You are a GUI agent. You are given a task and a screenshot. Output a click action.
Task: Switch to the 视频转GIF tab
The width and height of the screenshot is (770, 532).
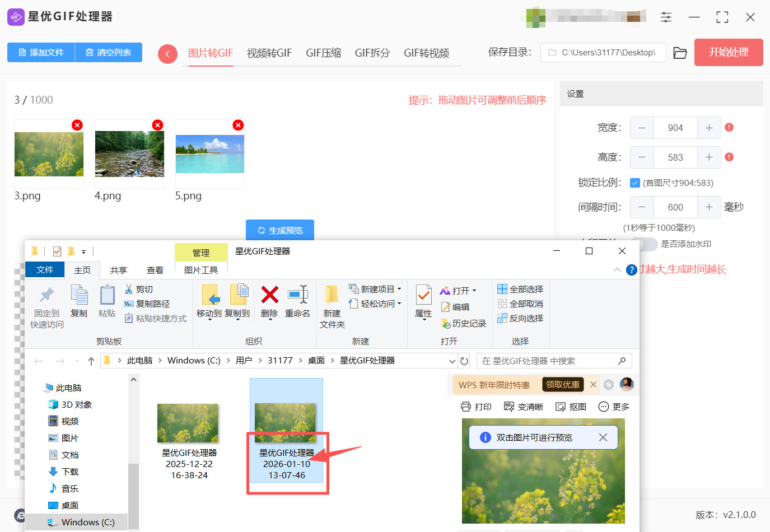269,53
